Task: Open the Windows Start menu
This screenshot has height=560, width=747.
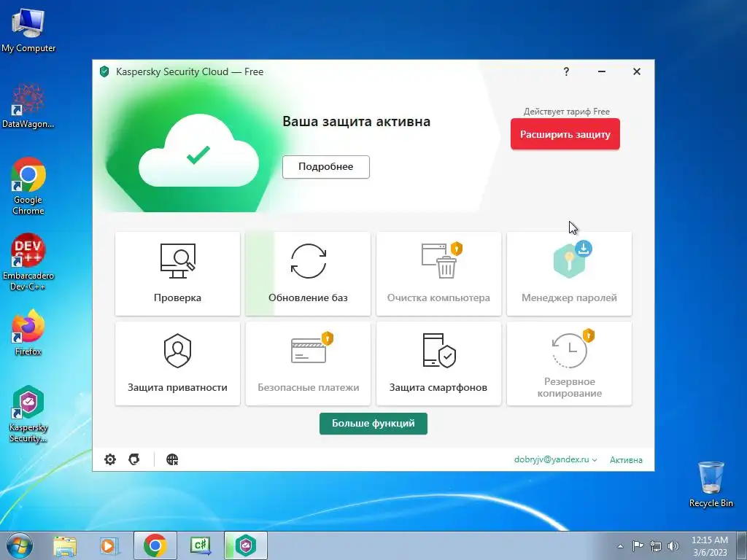Action: point(19,545)
